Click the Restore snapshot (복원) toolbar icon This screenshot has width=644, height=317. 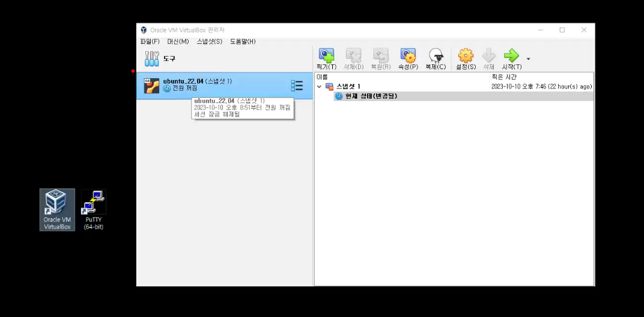coord(381,55)
